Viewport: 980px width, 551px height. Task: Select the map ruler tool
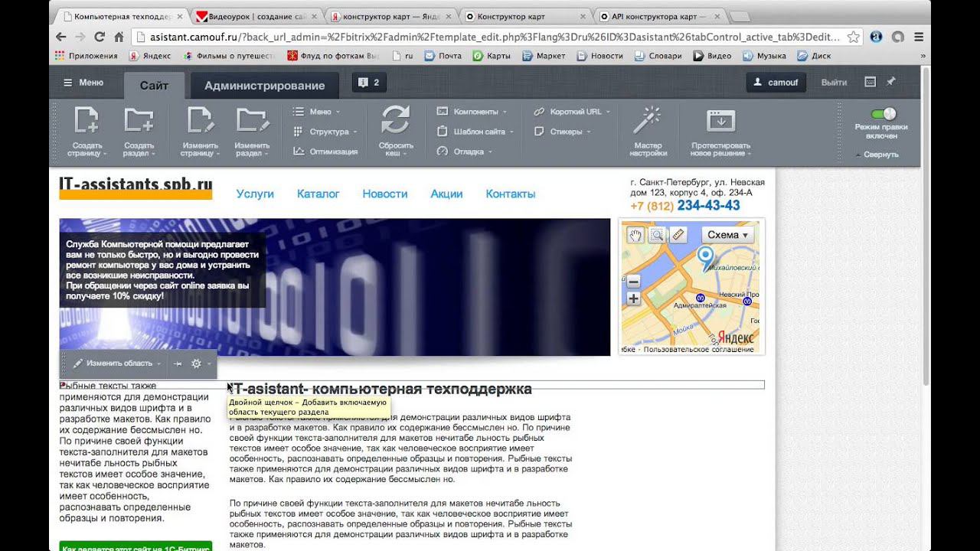click(x=678, y=235)
